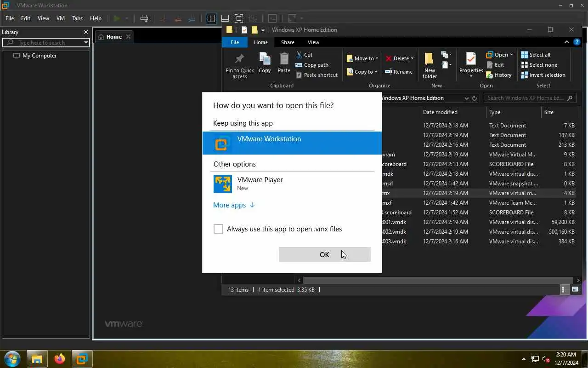The width and height of the screenshot is (588, 368).
Task: Open the Copy to dropdown
Action: [362, 72]
